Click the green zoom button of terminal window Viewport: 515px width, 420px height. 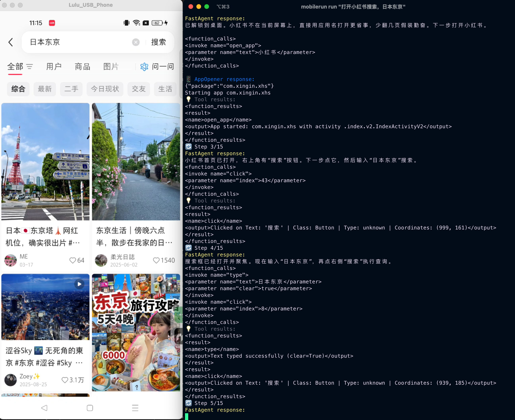[x=207, y=7]
